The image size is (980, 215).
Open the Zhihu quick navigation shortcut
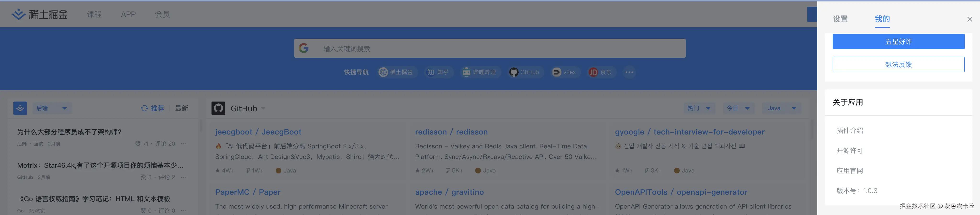438,72
